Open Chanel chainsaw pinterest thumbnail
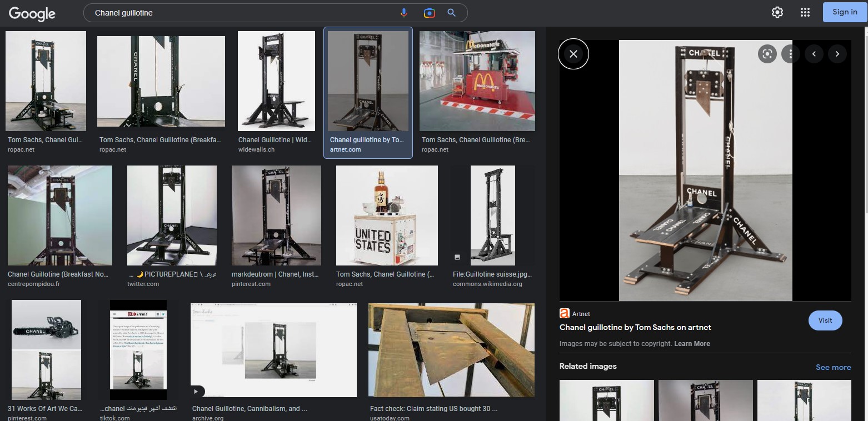 coord(46,350)
